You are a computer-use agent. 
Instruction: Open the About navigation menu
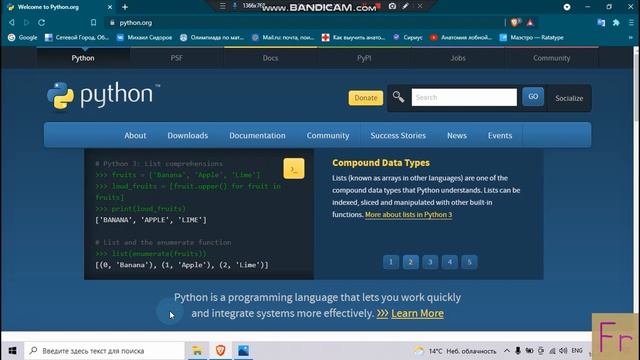tap(135, 135)
